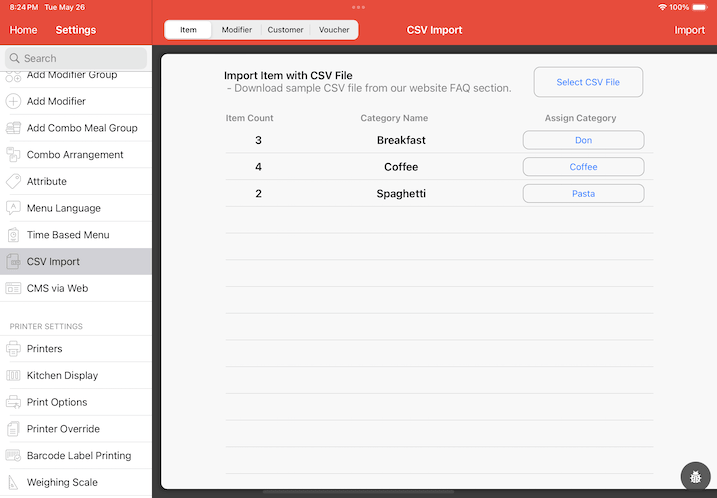The image size is (717, 498).
Task: Click the Breakfast category name
Action: coord(401,140)
